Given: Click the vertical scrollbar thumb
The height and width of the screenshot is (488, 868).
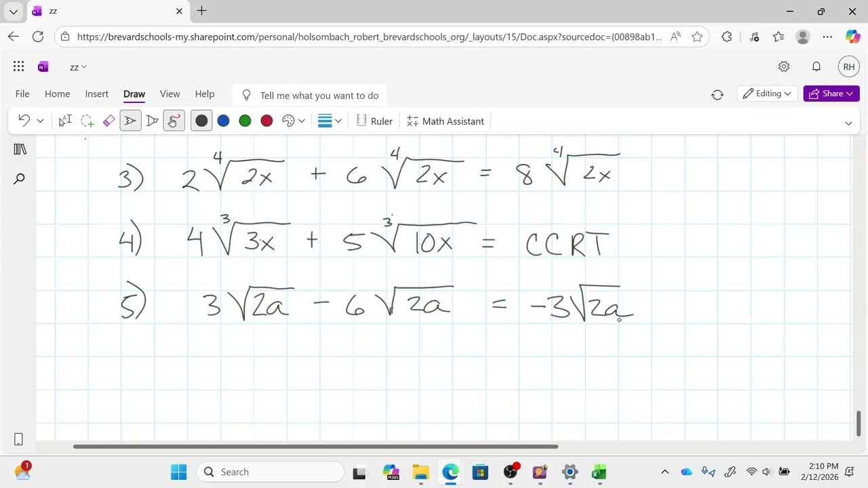Looking at the screenshot, I should (859, 424).
